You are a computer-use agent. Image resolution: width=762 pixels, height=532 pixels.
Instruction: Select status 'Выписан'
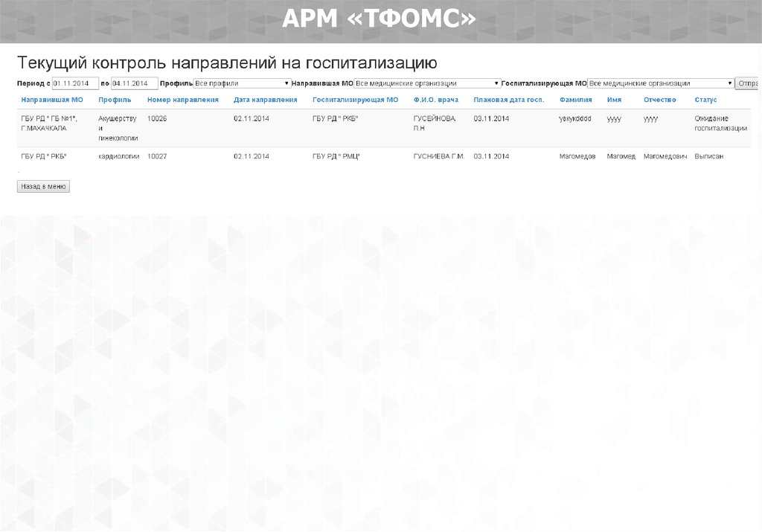[x=709, y=156]
